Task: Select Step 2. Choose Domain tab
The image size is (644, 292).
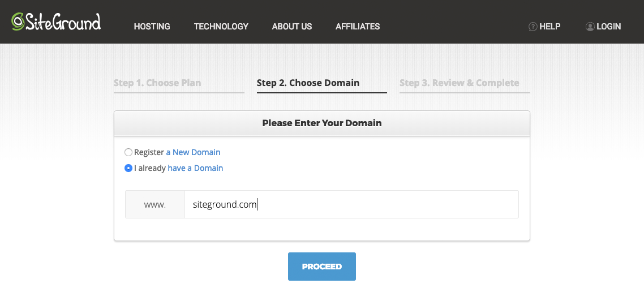Action: (308, 83)
